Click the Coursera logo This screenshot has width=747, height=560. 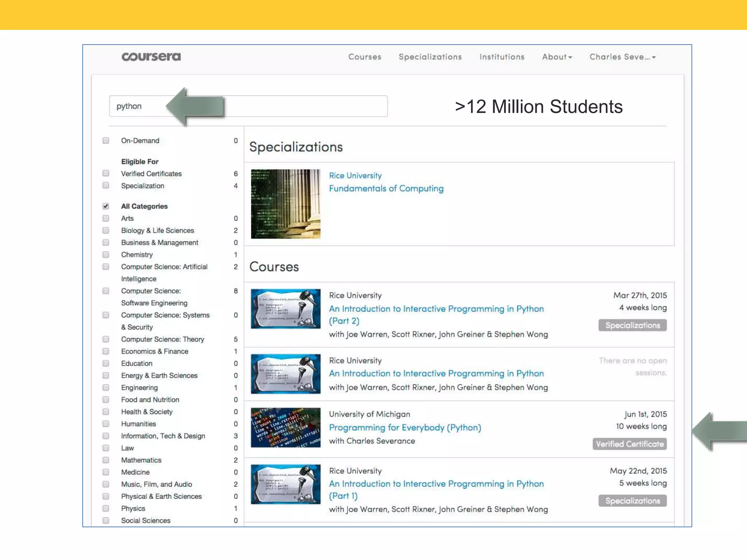tap(151, 57)
